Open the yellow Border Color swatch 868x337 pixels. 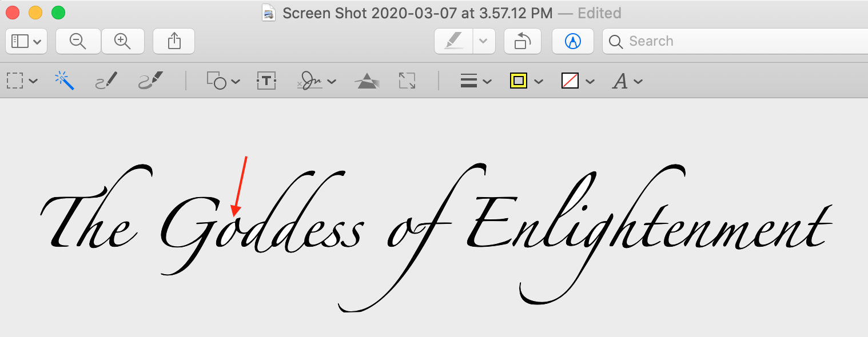526,81
